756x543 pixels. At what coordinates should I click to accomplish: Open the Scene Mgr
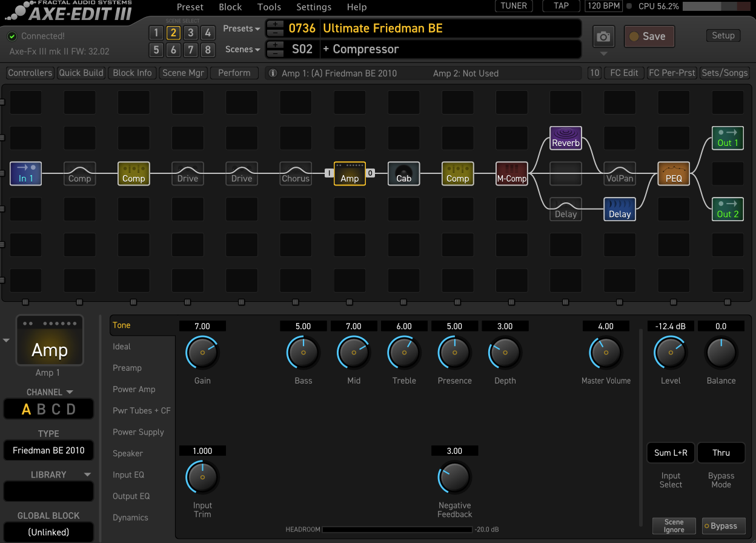pyautogui.click(x=184, y=73)
